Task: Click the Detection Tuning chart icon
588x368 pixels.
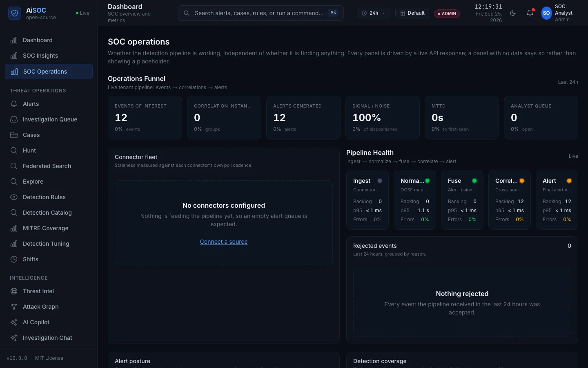Action: tap(14, 244)
